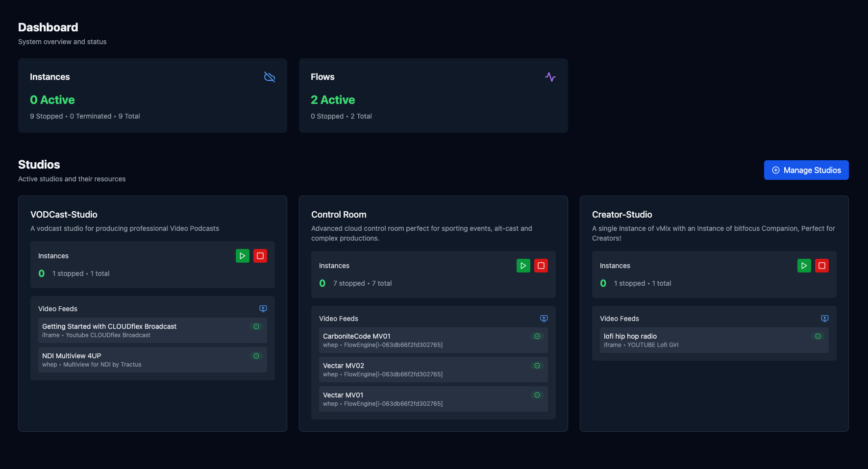Toggle status check on CarboniteCode MV01 feed
868x469 pixels.
click(x=537, y=336)
